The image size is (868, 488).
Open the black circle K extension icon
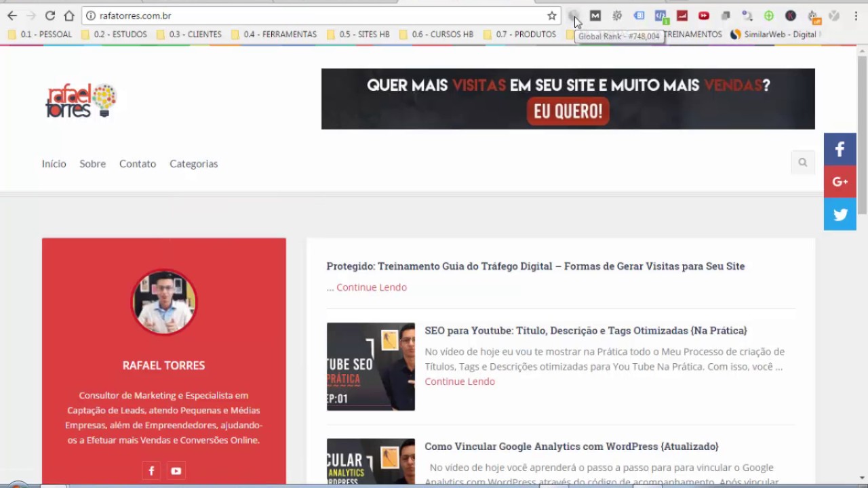point(791,16)
